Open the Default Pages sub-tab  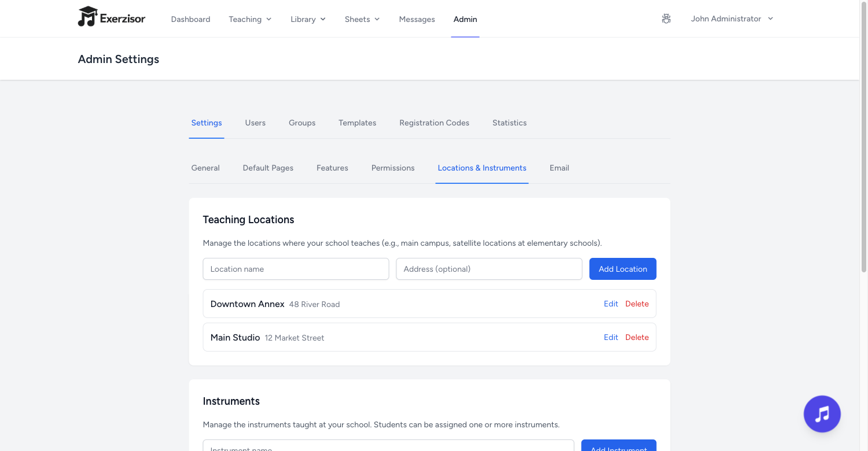pyautogui.click(x=268, y=168)
